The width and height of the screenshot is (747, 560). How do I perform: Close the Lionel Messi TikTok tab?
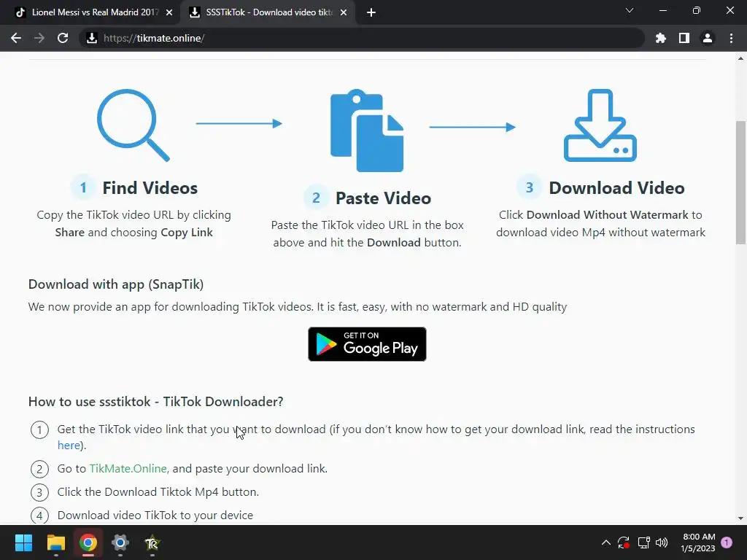[x=169, y=12]
